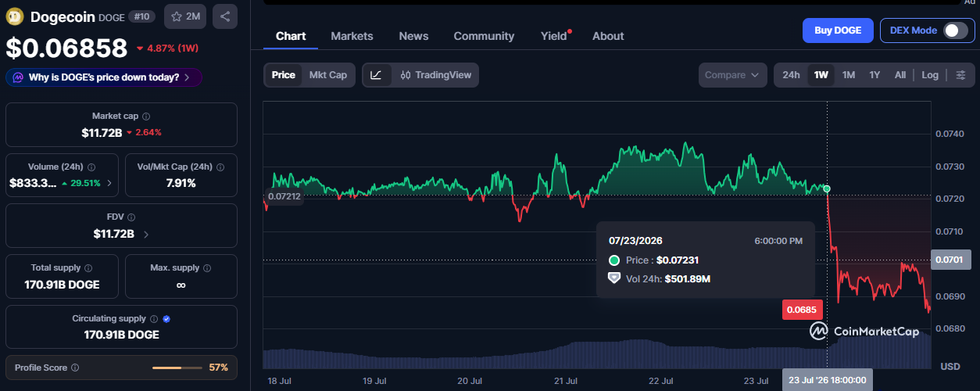
Task: Open the Compare dropdown
Action: [x=732, y=75]
